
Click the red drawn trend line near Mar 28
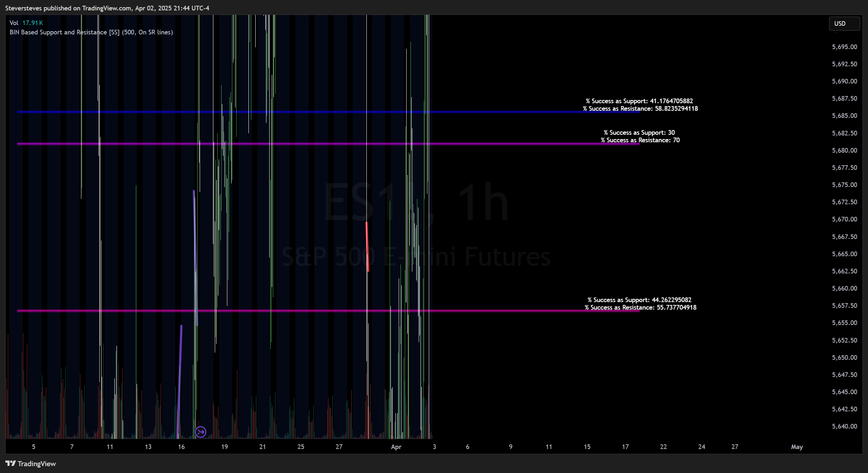[x=367, y=247]
